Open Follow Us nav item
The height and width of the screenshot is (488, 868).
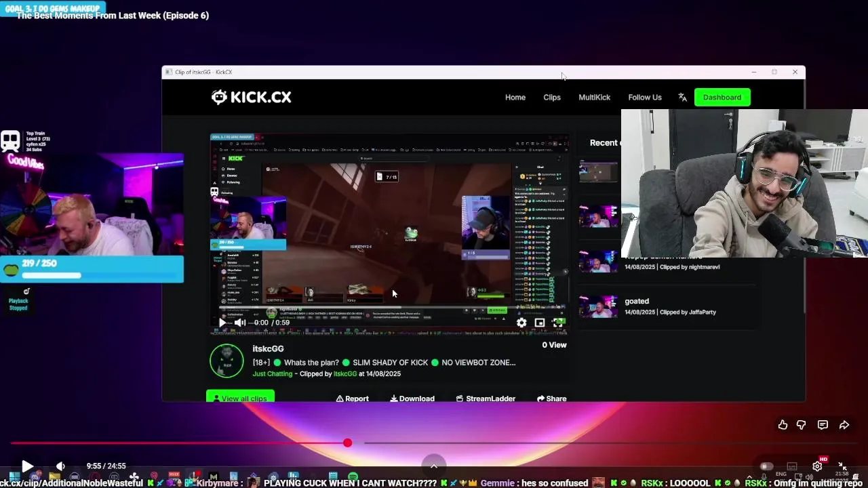(645, 97)
